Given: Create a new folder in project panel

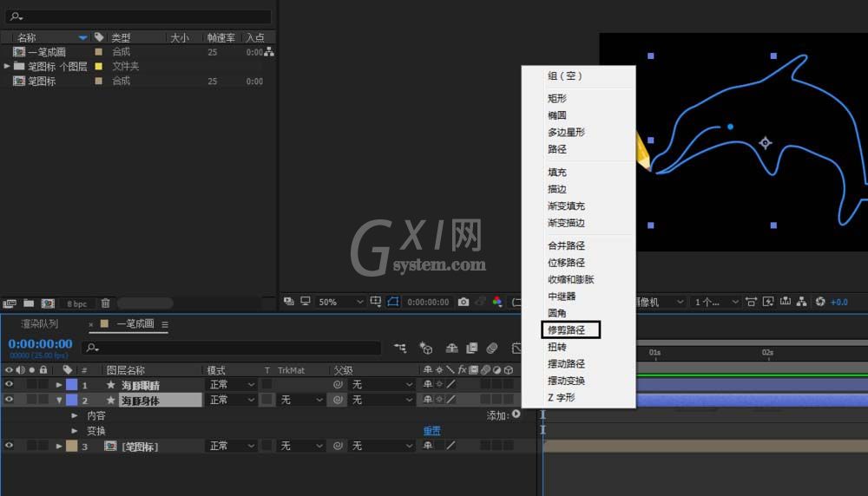Looking at the screenshot, I should [29, 303].
